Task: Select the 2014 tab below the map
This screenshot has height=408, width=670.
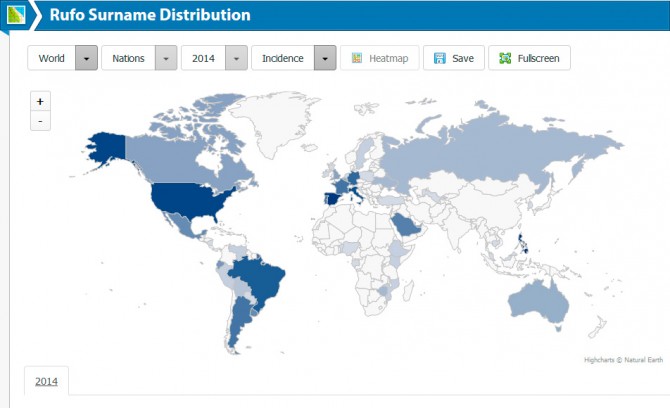Action: pos(46,381)
